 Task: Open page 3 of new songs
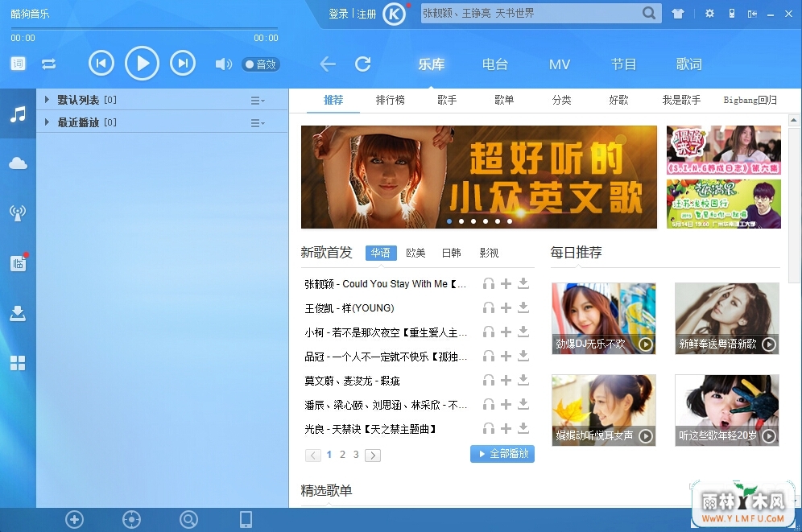tap(356, 454)
